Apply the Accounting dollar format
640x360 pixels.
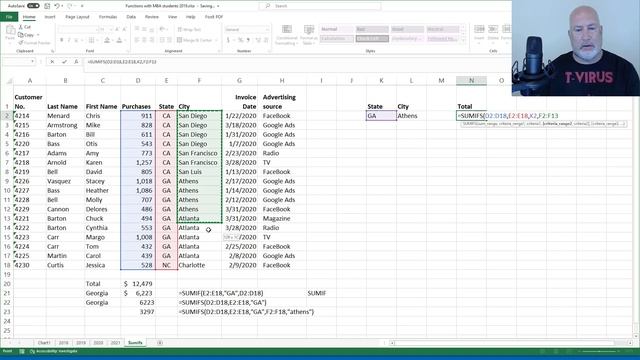click(x=228, y=40)
